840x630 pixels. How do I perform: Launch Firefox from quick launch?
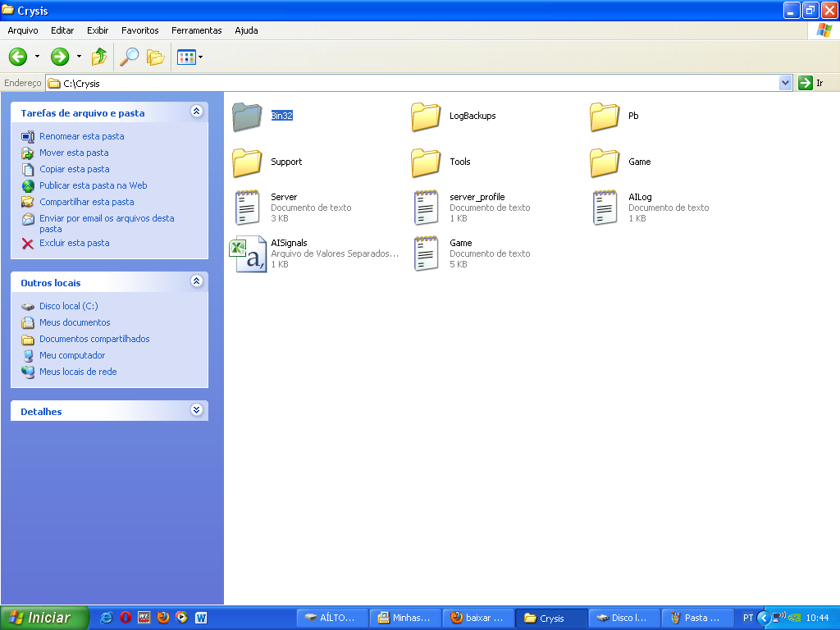163,618
